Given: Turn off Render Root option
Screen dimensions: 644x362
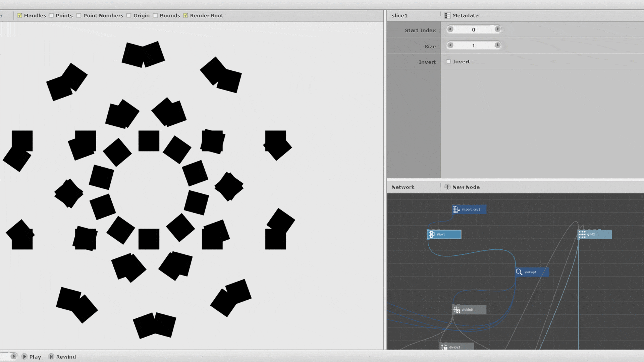Looking at the screenshot, I should click(185, 15).
